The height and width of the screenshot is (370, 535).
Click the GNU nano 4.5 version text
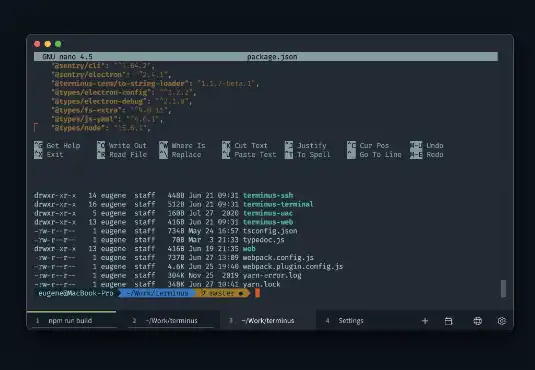67,57
